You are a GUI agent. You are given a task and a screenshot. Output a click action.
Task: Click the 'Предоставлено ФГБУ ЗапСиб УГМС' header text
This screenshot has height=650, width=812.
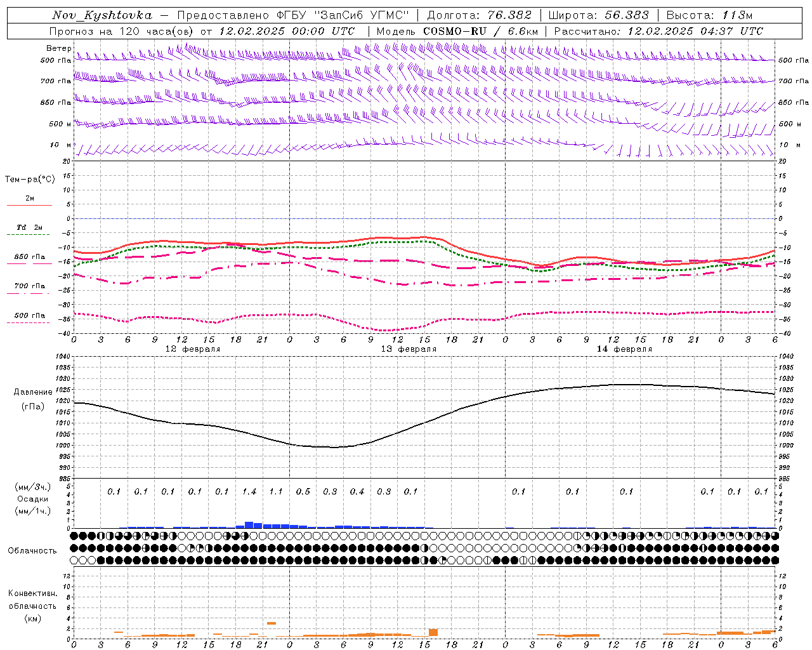294,15
